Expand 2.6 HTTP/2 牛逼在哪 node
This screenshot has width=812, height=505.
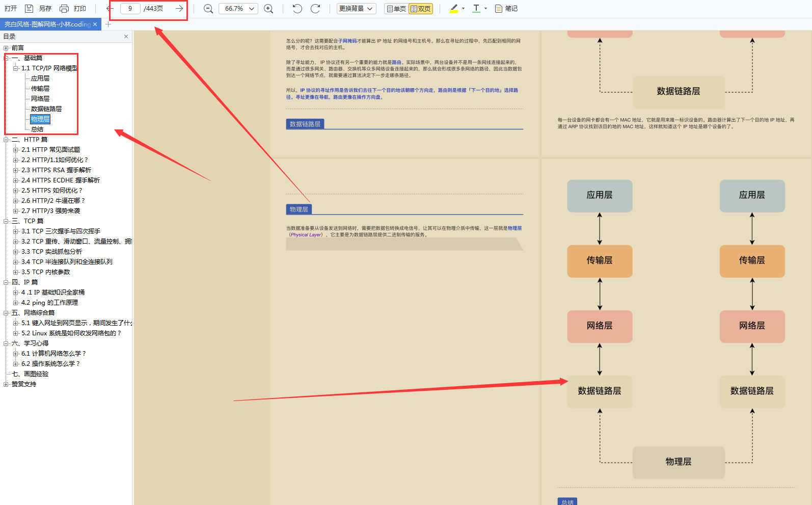[x=15, y=201]
